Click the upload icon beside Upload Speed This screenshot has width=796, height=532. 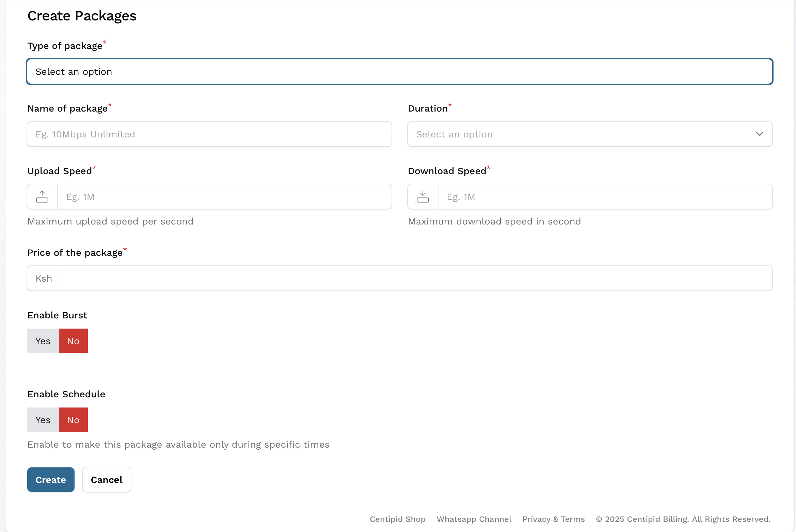coord(42,197)
